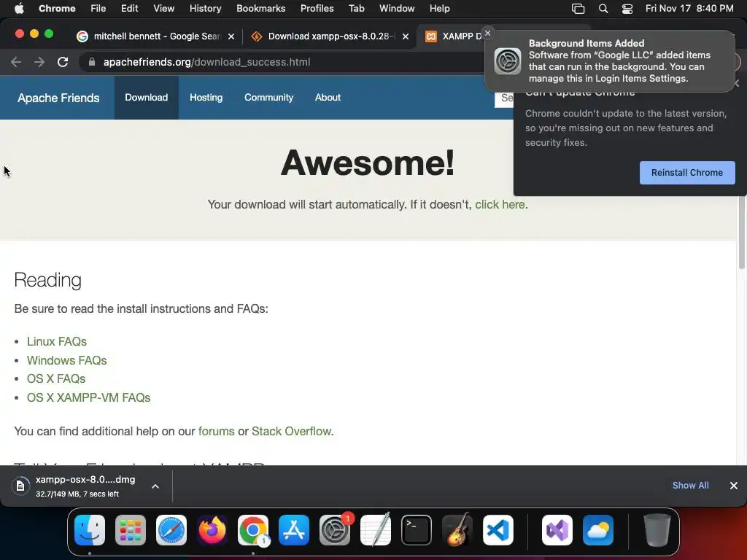Open Launchpad from the Dock
747x560 pixels.
(130, 530)
